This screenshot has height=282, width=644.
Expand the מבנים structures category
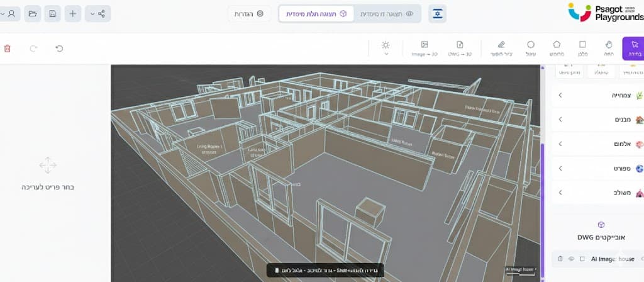tap(597, 120)
